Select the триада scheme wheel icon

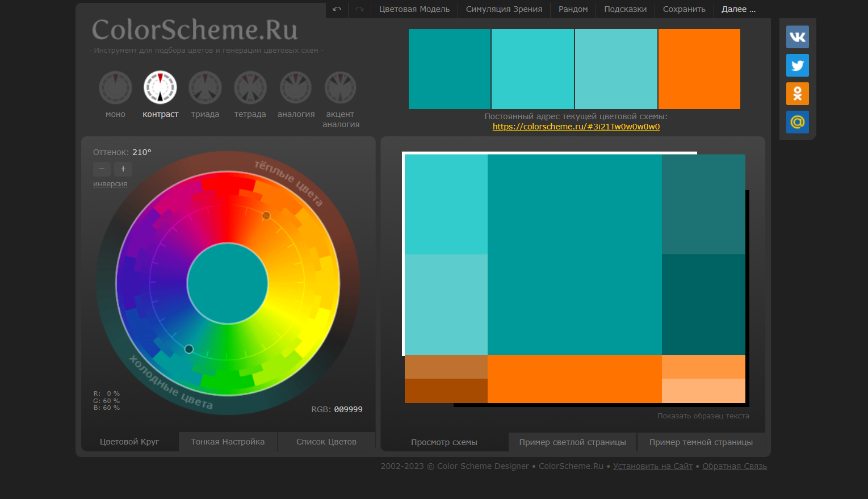tap(205, 87)
